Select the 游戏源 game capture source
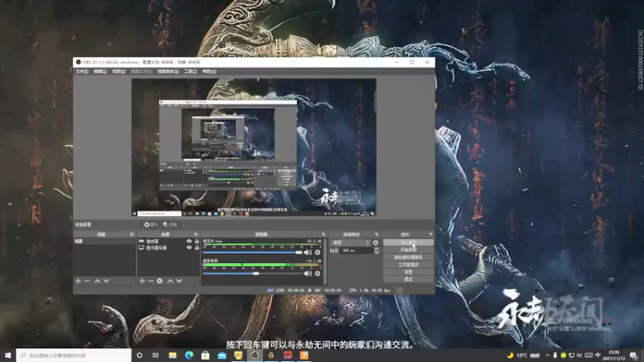Image resolution: width=644 pixels, height=362 pixels. [152, 241]
